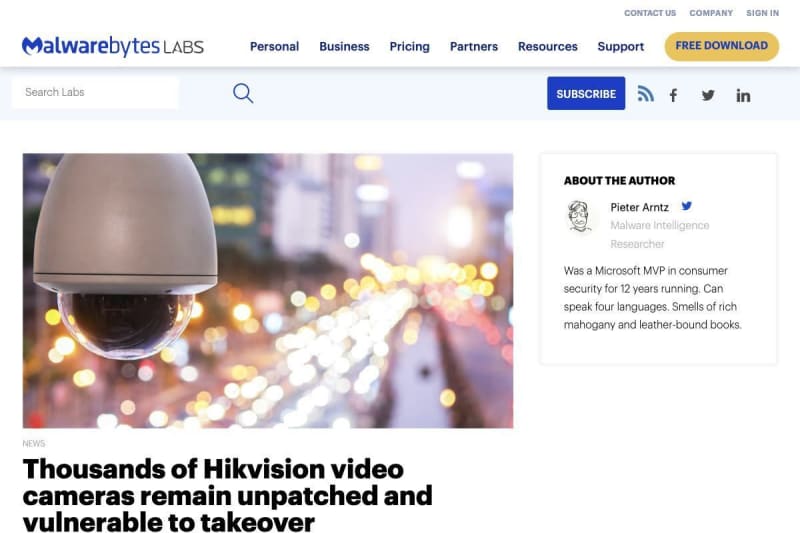Click the Malwarebytes Labs logo
This screenshot has height=533, width=800.
pos(113,46)
